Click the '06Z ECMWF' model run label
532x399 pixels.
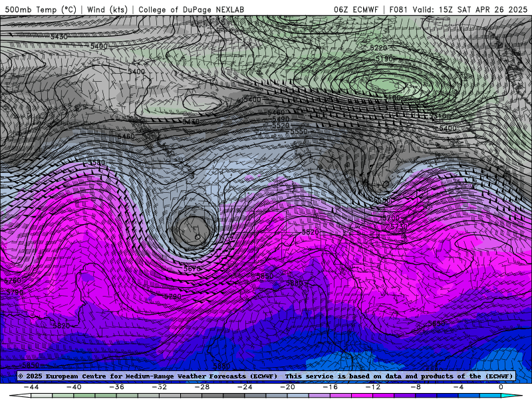(x=356, y=9)
